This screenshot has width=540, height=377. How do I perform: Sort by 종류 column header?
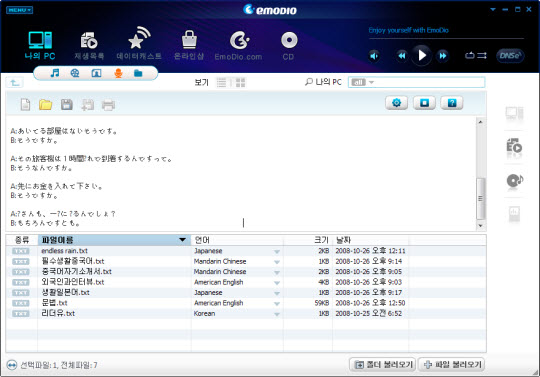(x=22, y=240)
